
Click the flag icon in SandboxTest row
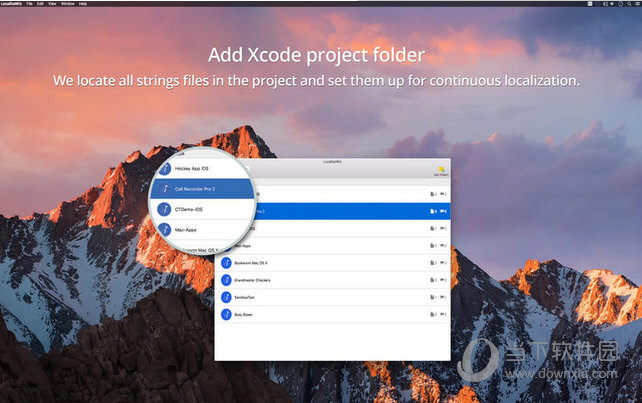[442, 297]
